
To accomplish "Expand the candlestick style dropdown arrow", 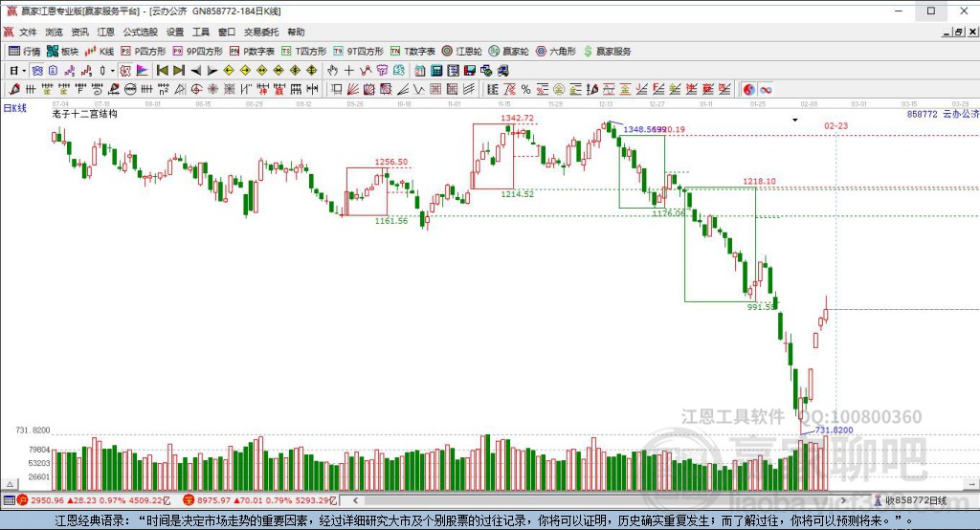I will (112, 71).
